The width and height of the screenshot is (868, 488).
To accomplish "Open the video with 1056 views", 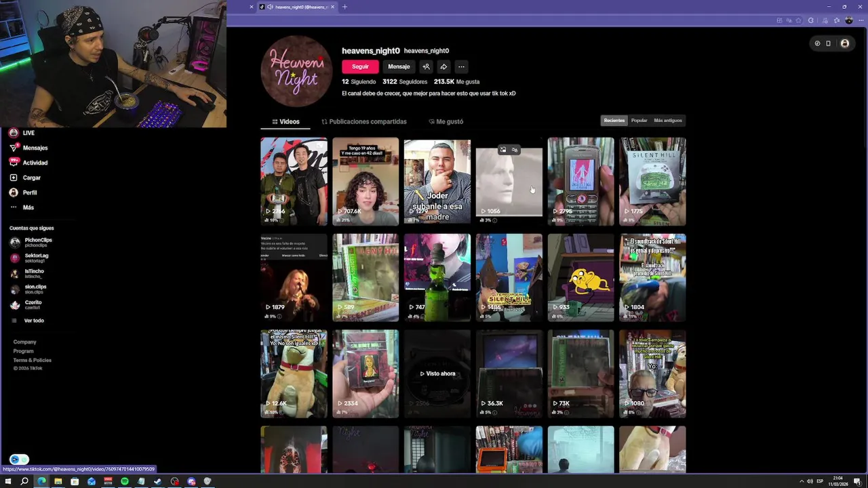I will [509, 181].
